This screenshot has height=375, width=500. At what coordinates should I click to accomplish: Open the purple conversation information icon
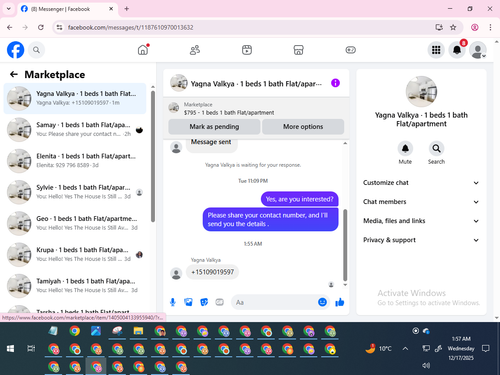point(335,83)
